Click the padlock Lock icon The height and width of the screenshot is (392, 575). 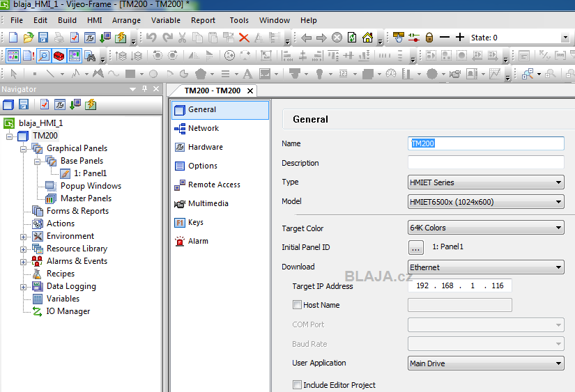click(x=429, y=38)
